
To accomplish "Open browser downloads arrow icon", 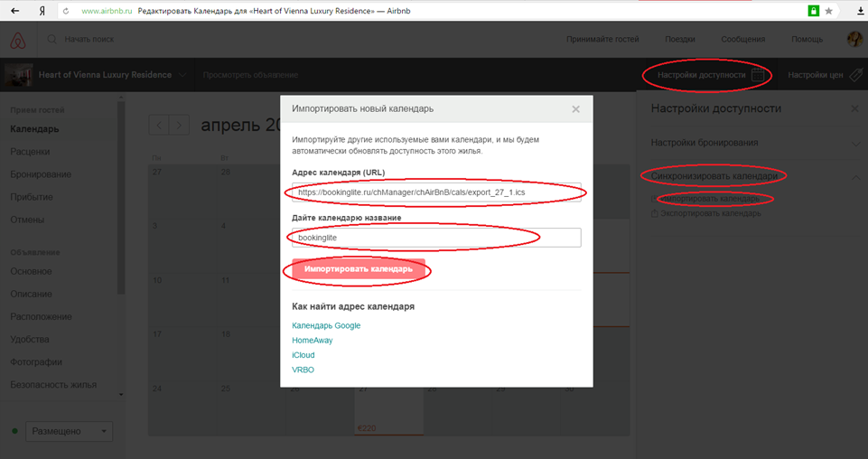I will click(x=859, y=11).
